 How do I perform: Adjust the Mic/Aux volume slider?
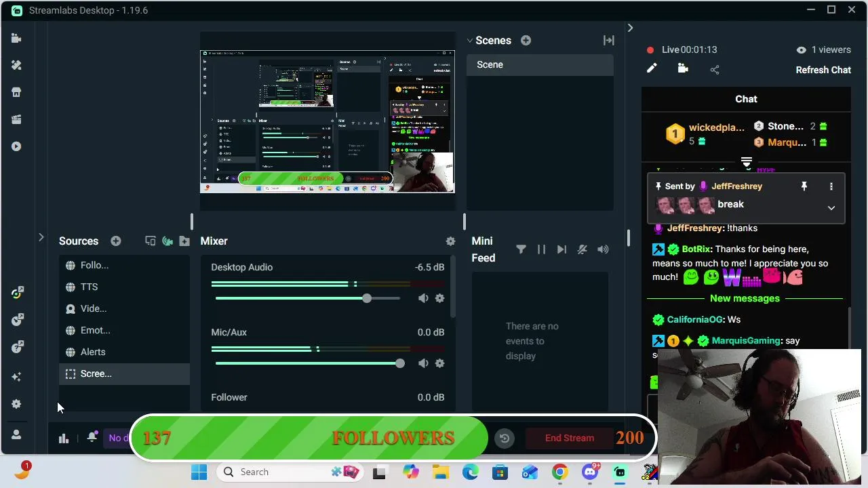coord(400,363)
